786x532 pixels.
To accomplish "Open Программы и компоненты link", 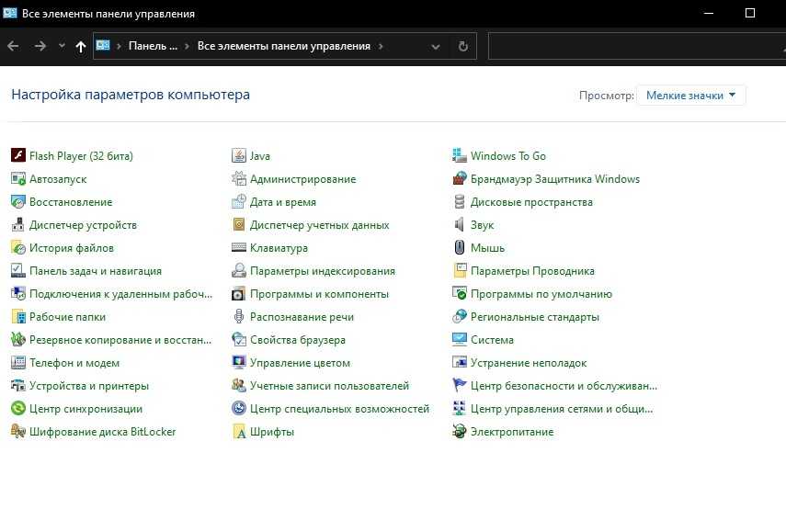I will (319, 294).
